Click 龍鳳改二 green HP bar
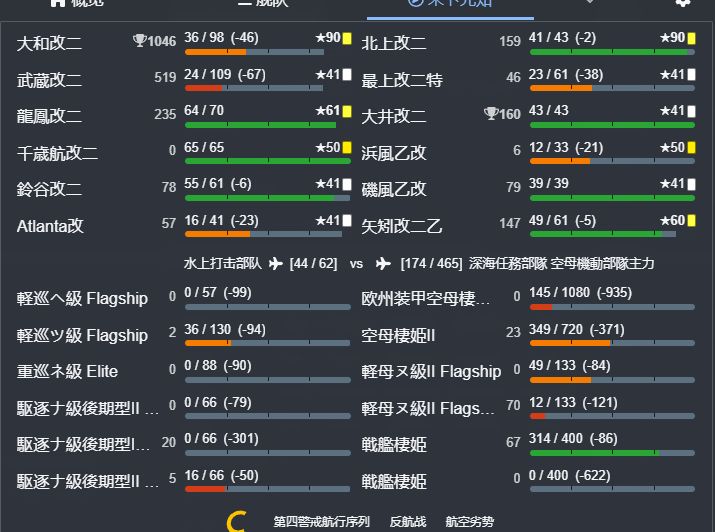Image resolution: width=715 pixels, height=532 pixels. (x=262, y=125)
